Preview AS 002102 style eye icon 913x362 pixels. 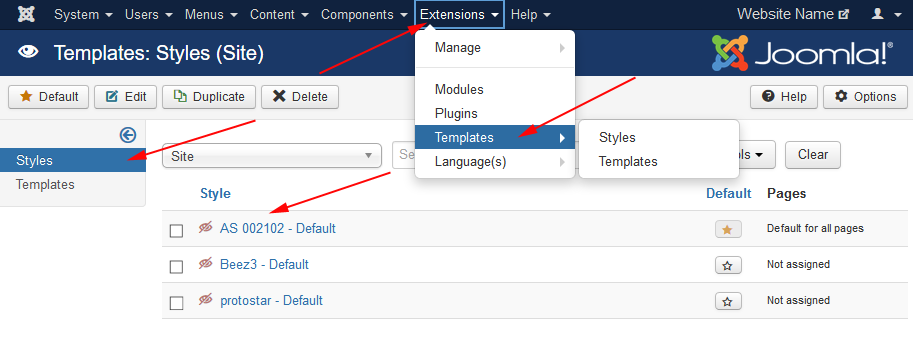(206, 228)
